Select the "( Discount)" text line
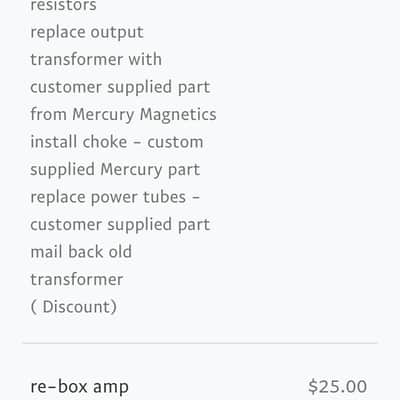The image size is (400, 400). pyautogui.click(x=74, y=307)
